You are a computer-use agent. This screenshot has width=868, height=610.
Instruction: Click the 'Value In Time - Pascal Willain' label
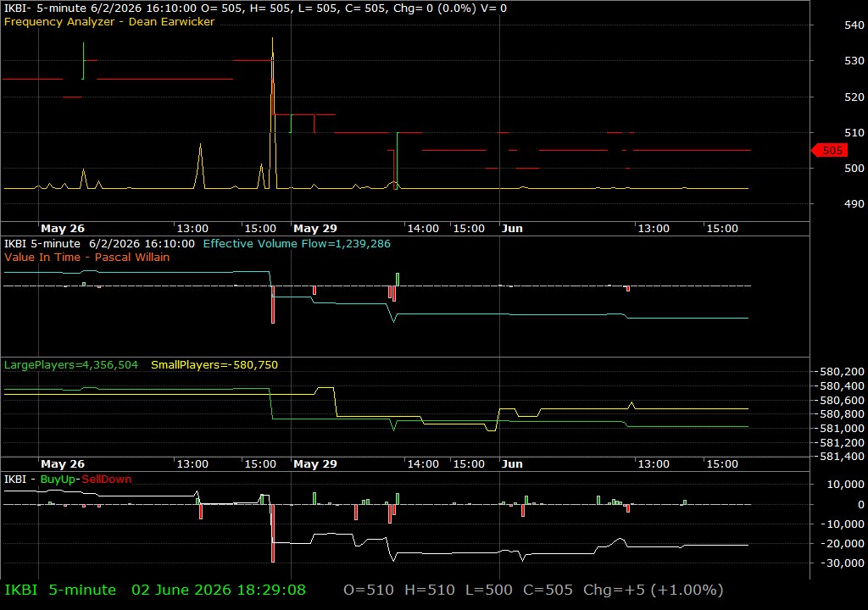87,257
